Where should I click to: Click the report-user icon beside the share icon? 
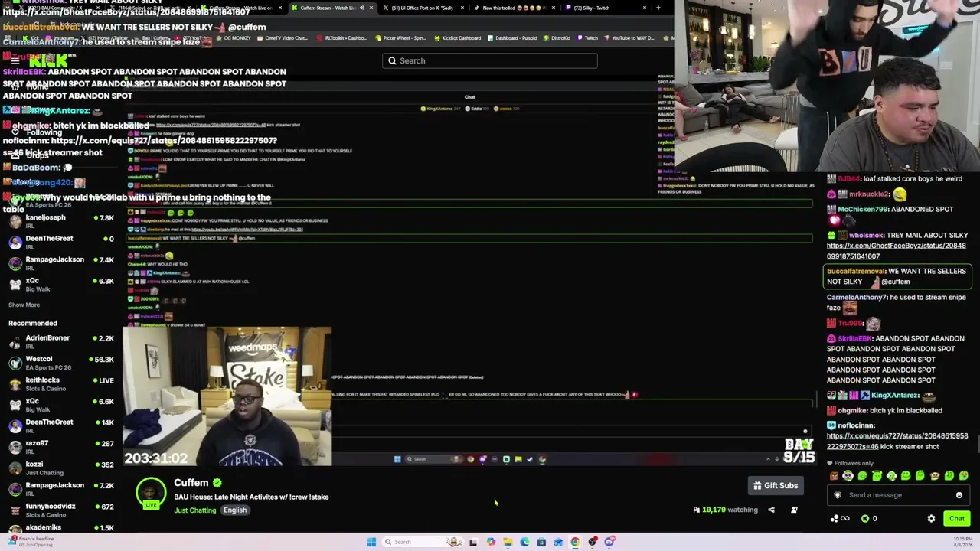(x=794, y=510)
